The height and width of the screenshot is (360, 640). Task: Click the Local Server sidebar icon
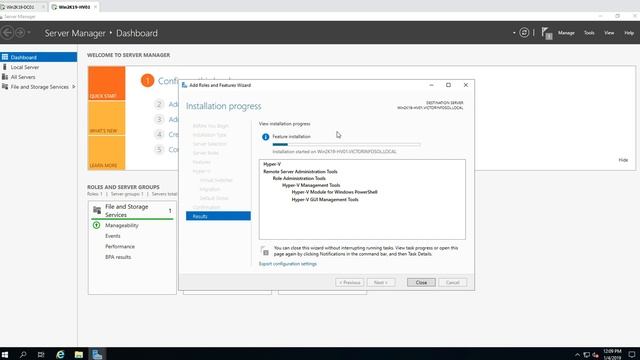[5, 67]
